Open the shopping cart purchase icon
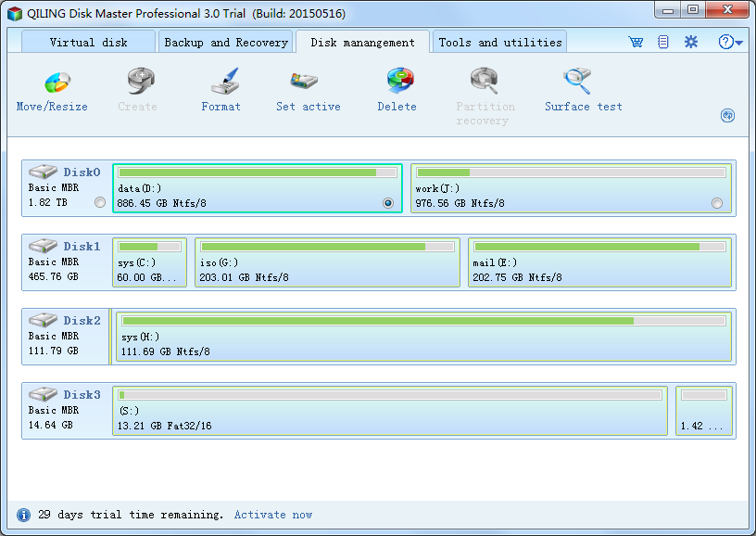 (x=636, y=43)
